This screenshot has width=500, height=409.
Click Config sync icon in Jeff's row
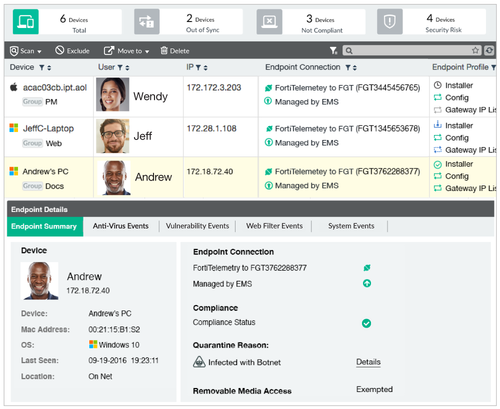(x=438, y=137)
